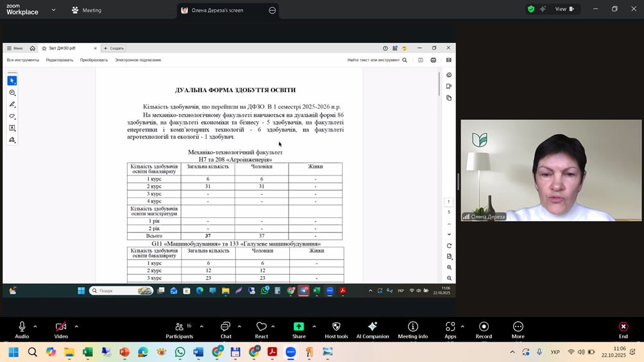
Task: Switch to the Meeting tab
Action: (x=87, y=10)
